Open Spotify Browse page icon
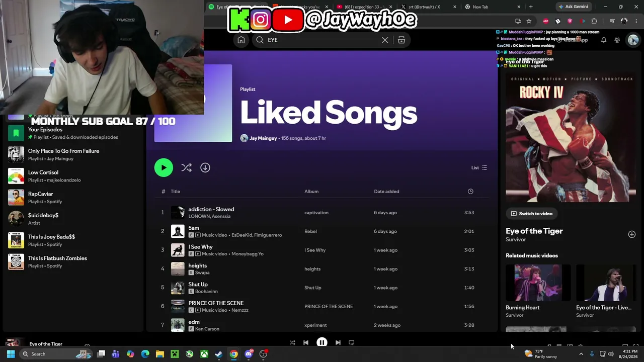Image resolution: width=644 pixels, height=362 pixels. [x=401, y=40]
